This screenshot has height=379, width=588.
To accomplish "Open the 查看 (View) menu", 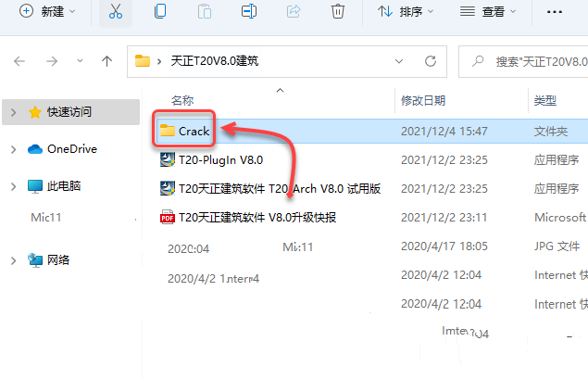I will pyautogui.click(x=488, y=12).
